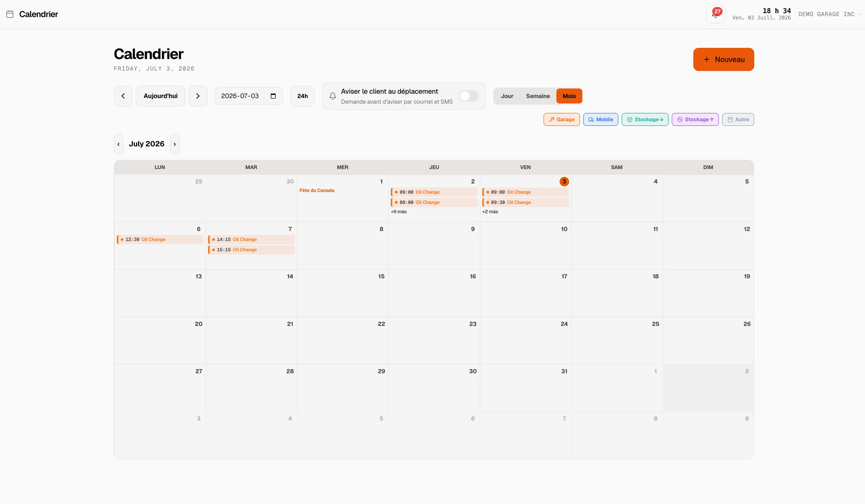
Task: Select the day cell for July 28
Action: (251, 388)
